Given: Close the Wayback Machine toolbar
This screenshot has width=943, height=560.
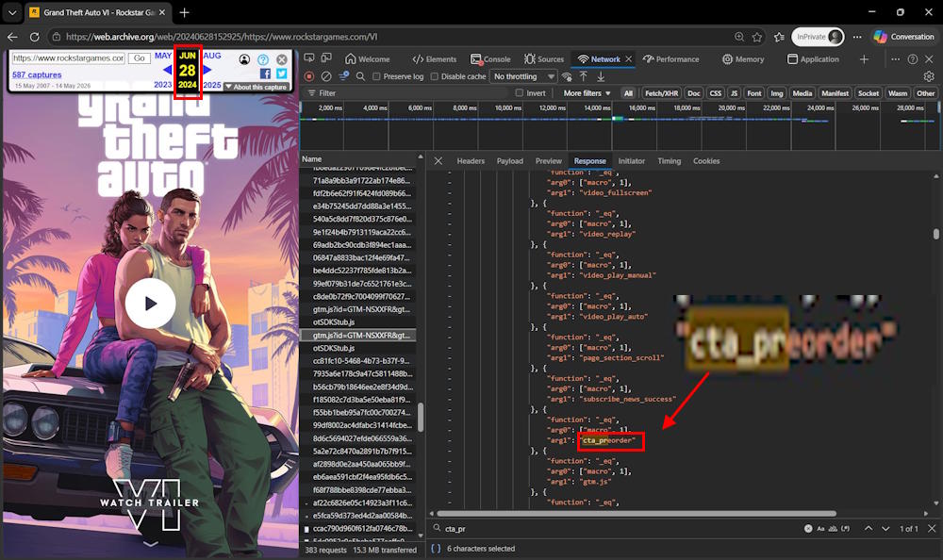Looking at the screenshot, I should [281, 59].
